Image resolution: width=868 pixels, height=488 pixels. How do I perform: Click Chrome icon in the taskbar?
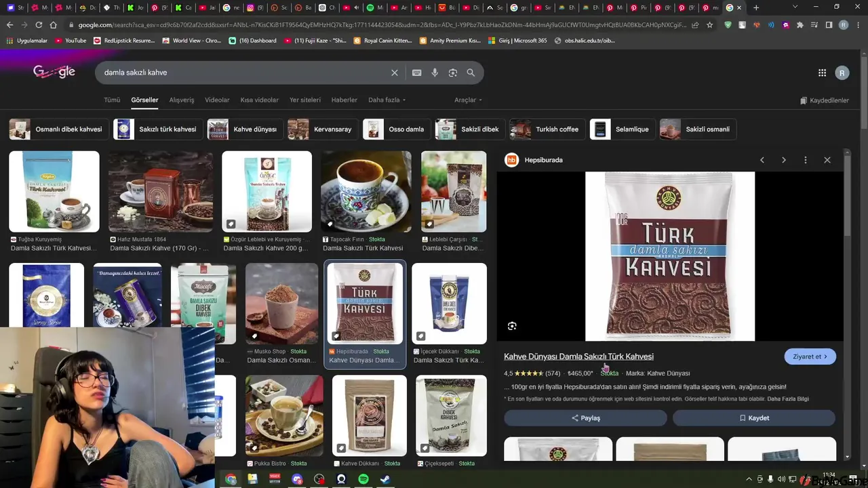pos(231,479)
